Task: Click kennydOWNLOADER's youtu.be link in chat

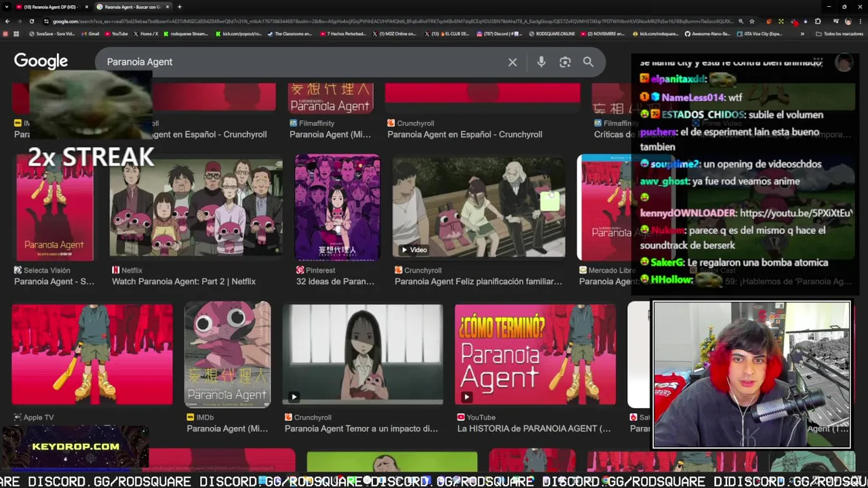Action: pos(795,213)
